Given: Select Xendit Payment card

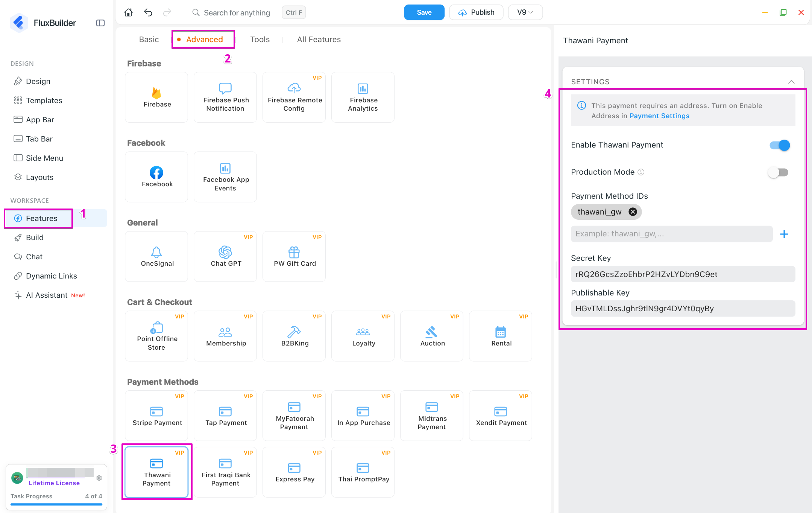Looking at the screenshot, I should pyautogui.click(x=501, y=416).
